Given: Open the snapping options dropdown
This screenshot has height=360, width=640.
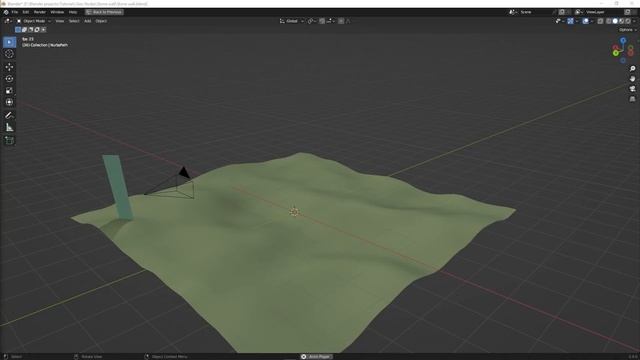Looking at the screenshot, I should tap(331, 21).
